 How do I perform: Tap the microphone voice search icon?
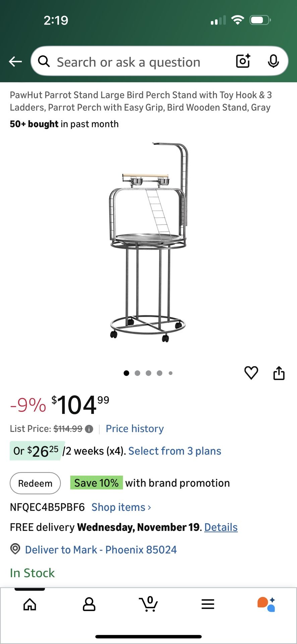point(273,61)
